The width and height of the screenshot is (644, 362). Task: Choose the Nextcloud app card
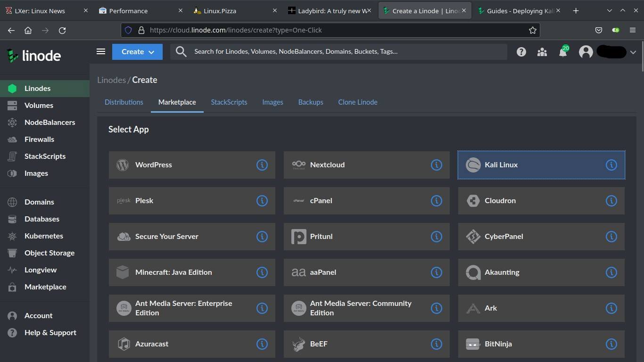pyautogui.click(x=367, y=165)
